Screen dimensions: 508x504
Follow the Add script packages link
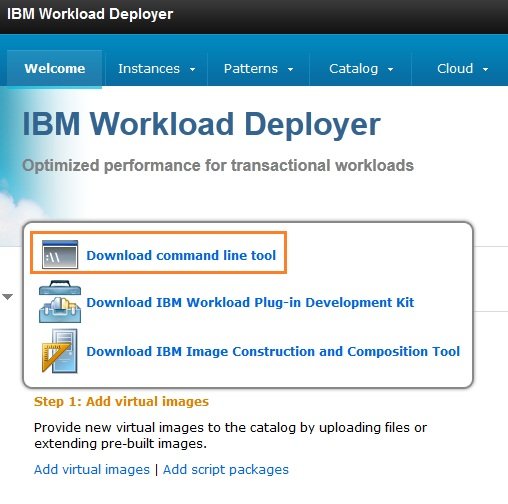[x=226, y=469]
